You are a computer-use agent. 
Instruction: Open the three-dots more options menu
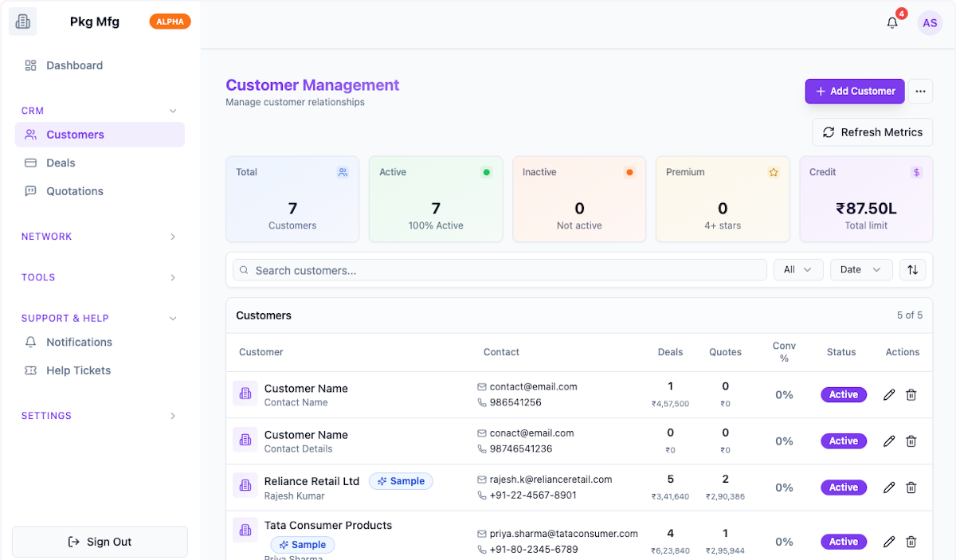click(920, 92)
